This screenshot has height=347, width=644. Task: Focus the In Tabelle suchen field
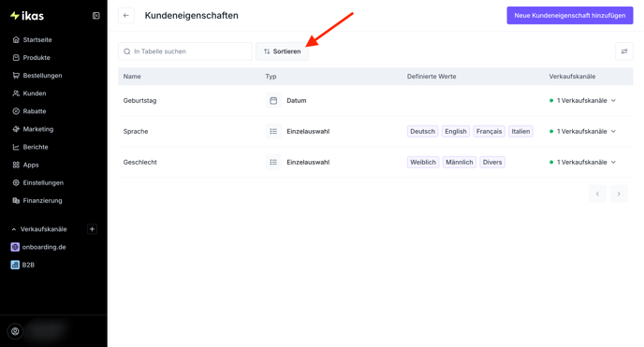pos(185,51)
